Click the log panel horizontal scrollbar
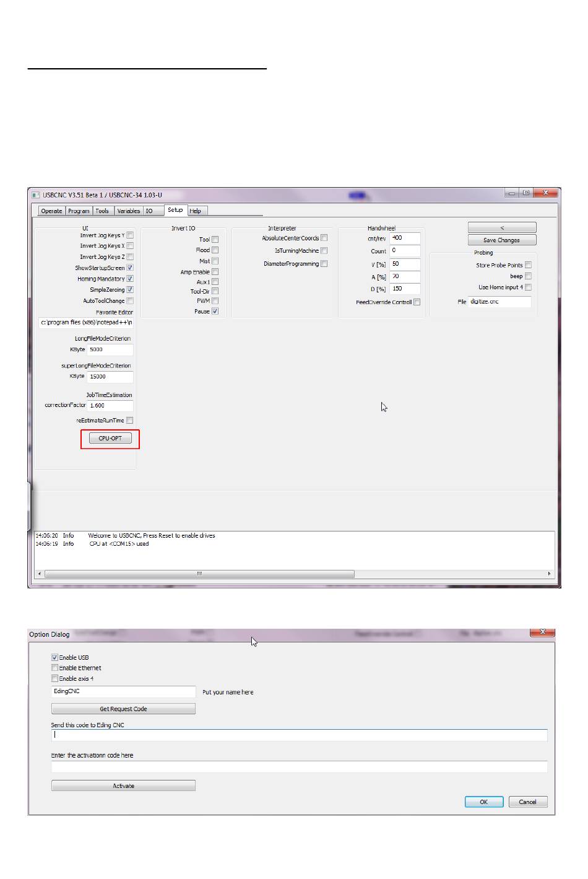The height and width of the screenshot is (879, 588). tap(199, 574)
